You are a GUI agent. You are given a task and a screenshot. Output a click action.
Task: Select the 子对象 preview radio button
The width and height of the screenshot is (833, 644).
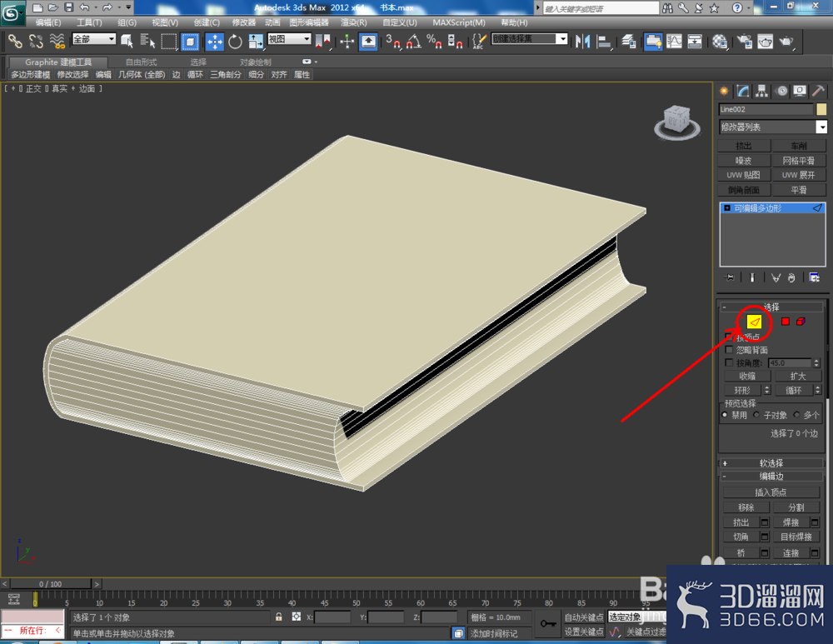coord(756,415)
